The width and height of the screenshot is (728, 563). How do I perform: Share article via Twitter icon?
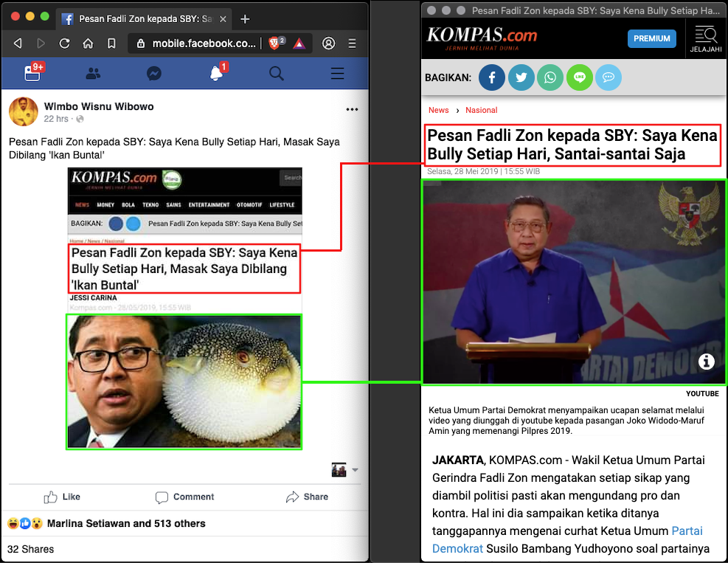coord(521,77)
